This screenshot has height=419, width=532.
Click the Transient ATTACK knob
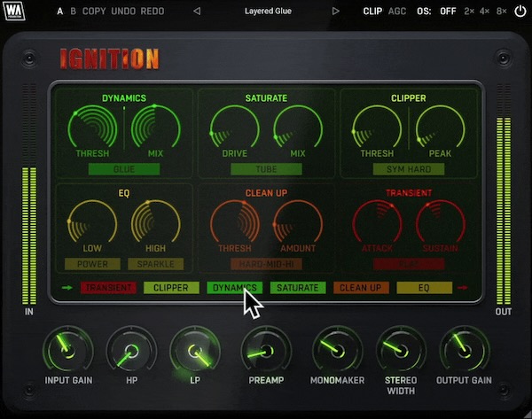click(377, 223)
